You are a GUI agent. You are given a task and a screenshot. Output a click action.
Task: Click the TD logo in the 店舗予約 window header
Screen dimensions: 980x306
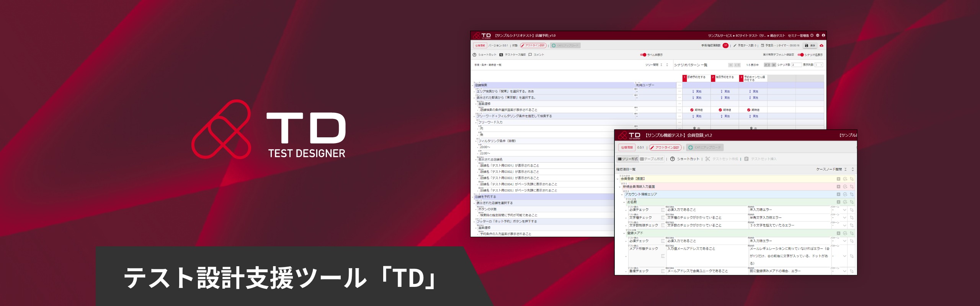click(x=482, y=36)
